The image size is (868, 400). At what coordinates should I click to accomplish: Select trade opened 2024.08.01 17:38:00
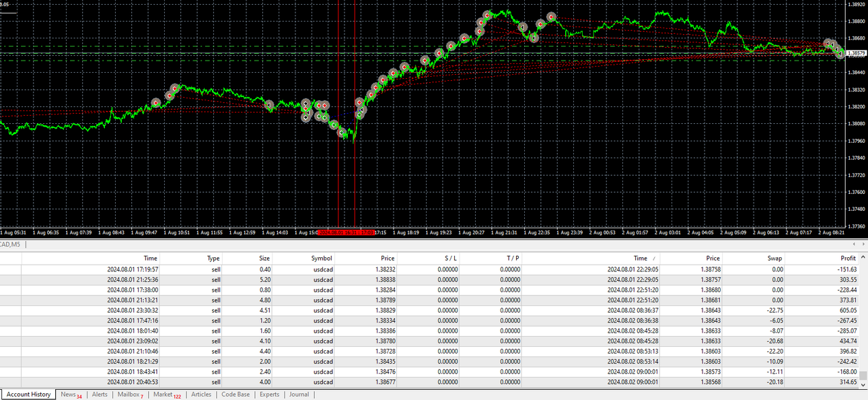[429, 290]
